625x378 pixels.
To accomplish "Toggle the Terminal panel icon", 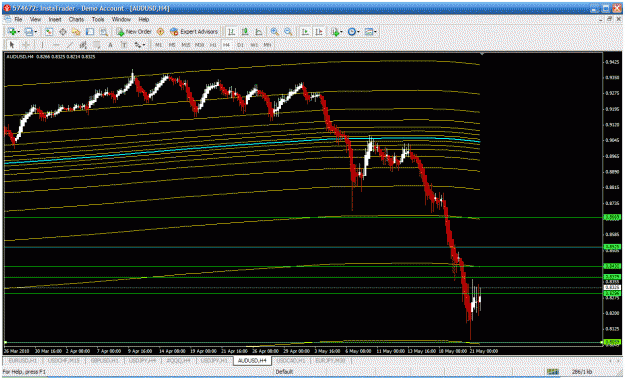I will (x=90, y=32).
